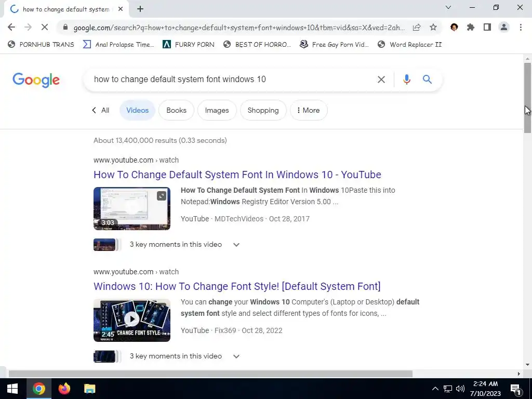Play the Fix369 2:45 video thumbnail
Screen dimensions: 532x399
[132, 320]
